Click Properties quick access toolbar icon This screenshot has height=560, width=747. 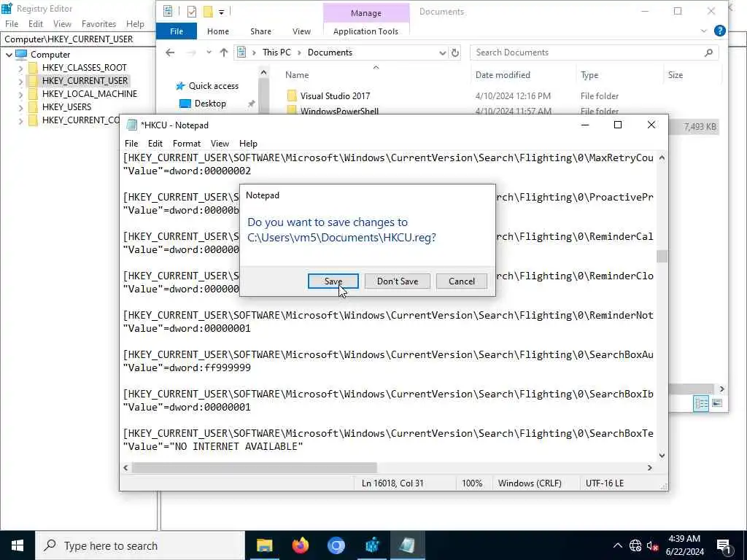click(192, 12)
